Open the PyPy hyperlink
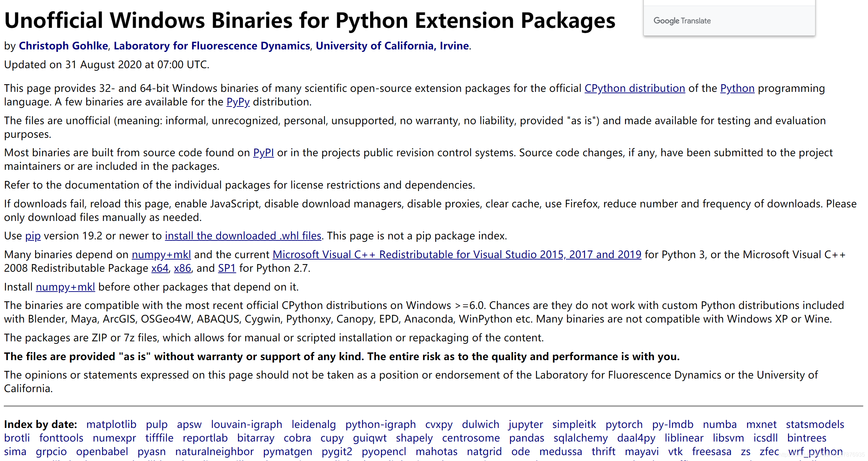This screenshot has width=868, height=461. coord(238,102)
